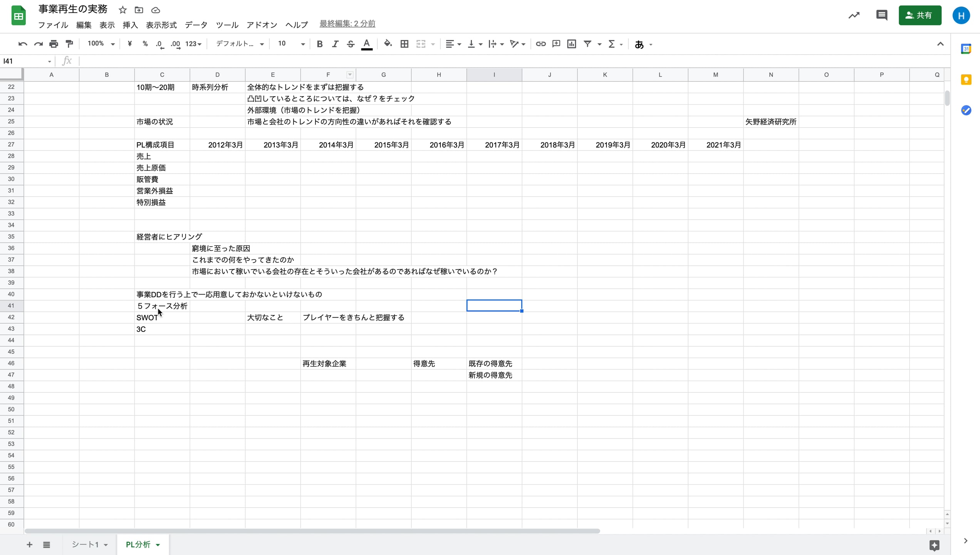The image size is (980, 555).
Task: Select the insert link icon
Action: [x=540, y=44]
